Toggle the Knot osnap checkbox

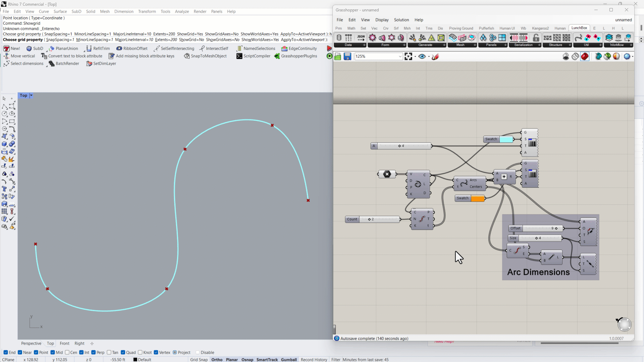(x=140, y=352)
